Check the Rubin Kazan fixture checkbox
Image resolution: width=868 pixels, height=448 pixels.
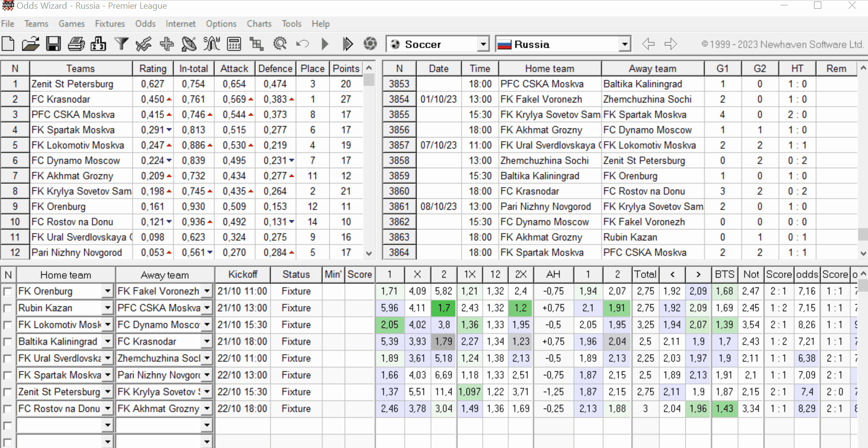point(7,308)
